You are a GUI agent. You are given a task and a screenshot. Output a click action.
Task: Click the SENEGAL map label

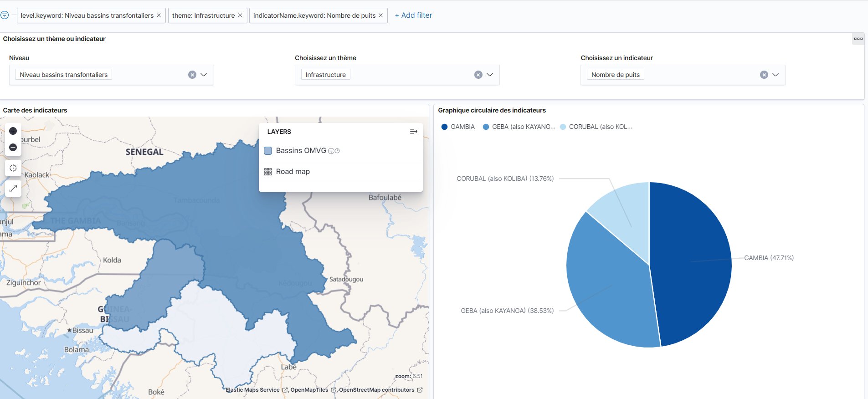tap(144, 152)
